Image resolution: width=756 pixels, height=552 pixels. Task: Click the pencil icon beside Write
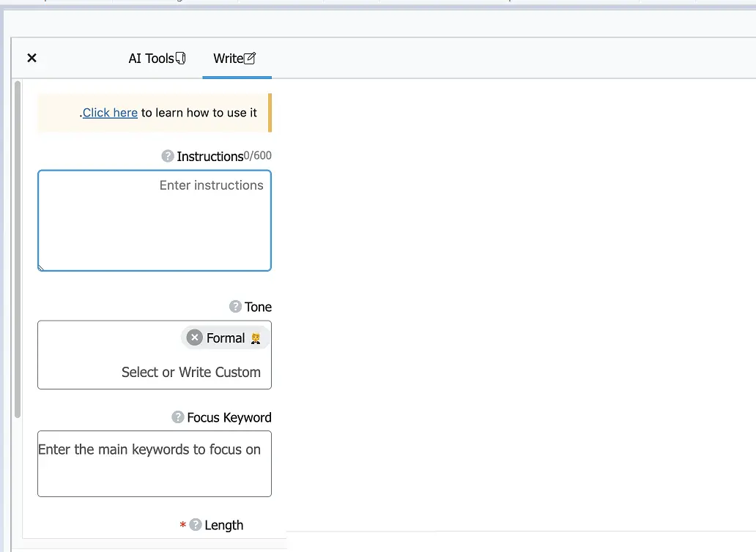250,59
